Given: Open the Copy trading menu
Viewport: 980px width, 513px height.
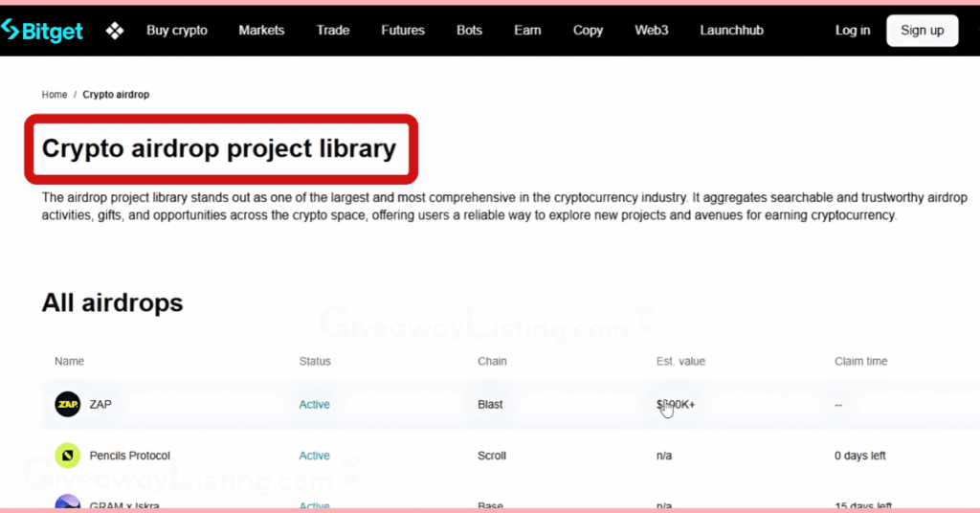Looking at the screenshot, I should pyautogui.click(x=588, y=30).
